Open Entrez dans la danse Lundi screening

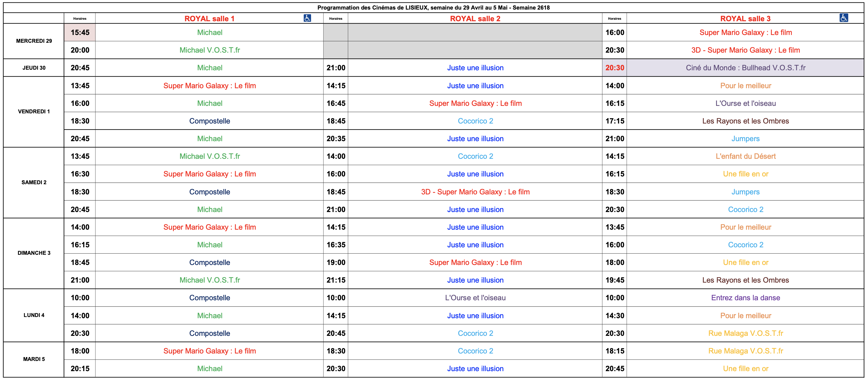tap(745, 298)
